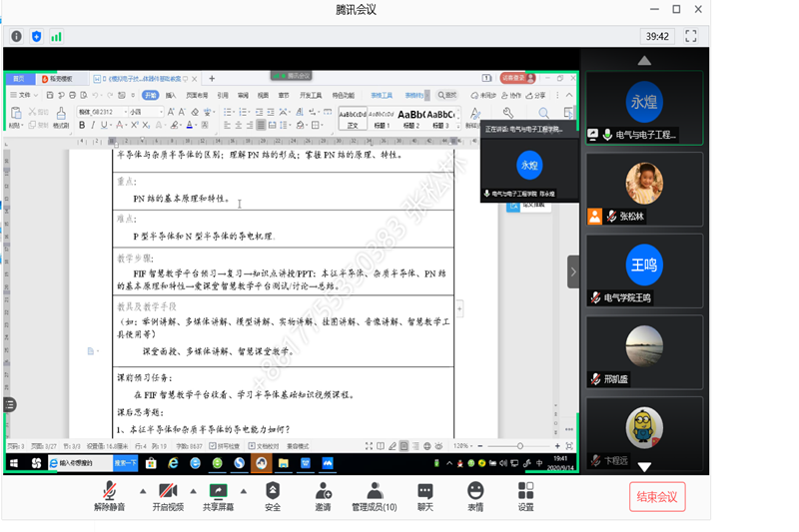
Task: Collapse participant sidebar with chevron handle
Action: [573, 271]
